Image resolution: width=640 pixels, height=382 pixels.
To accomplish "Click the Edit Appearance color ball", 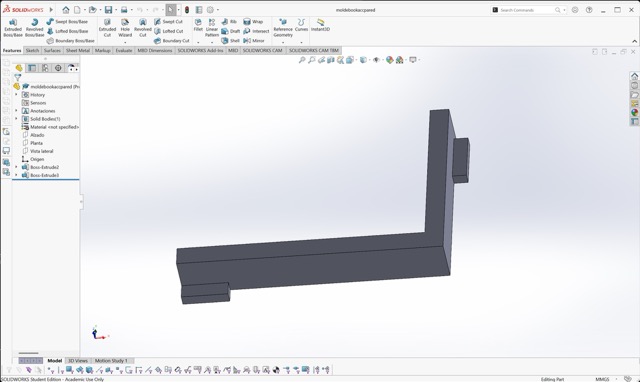I will [389, 60].
